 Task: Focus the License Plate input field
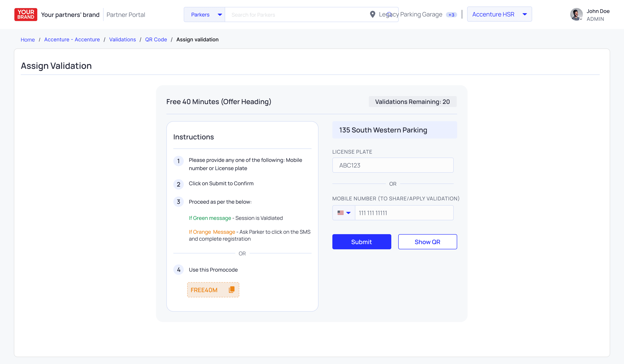point(392,165)
